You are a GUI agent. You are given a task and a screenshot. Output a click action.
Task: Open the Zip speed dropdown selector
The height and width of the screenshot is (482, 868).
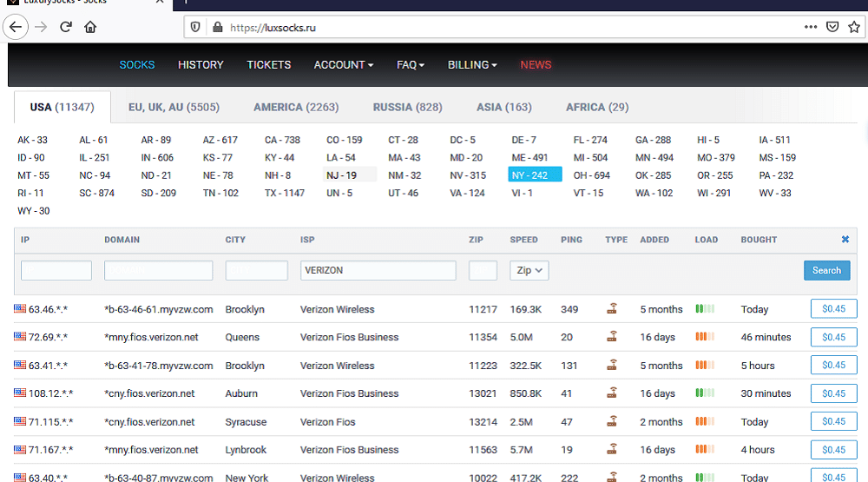529,270
